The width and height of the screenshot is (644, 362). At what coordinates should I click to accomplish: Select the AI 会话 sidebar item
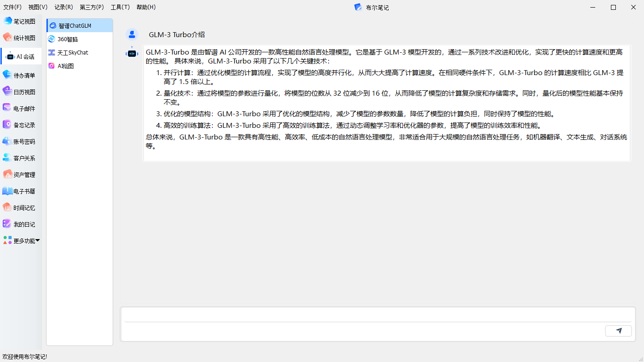click(x=21, y=56)
